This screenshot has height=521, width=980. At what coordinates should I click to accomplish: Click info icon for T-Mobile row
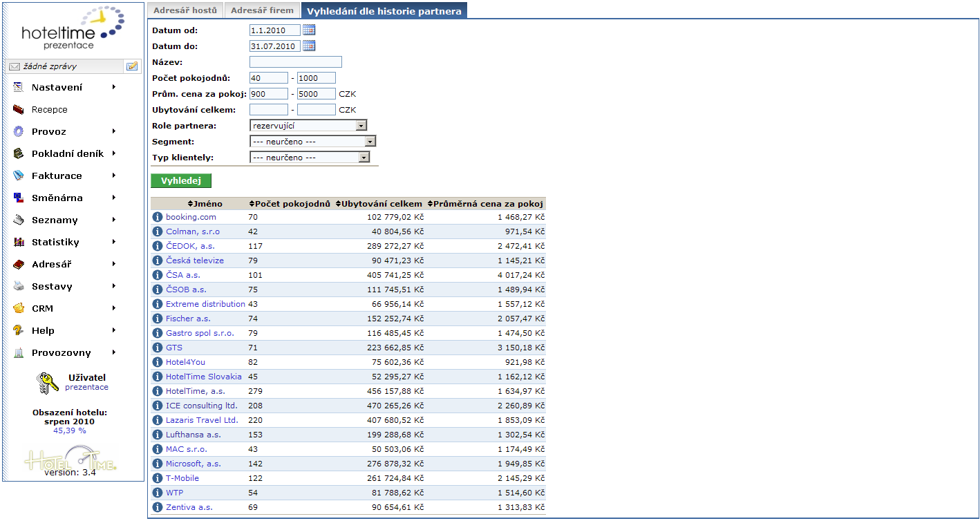point(158,478)
